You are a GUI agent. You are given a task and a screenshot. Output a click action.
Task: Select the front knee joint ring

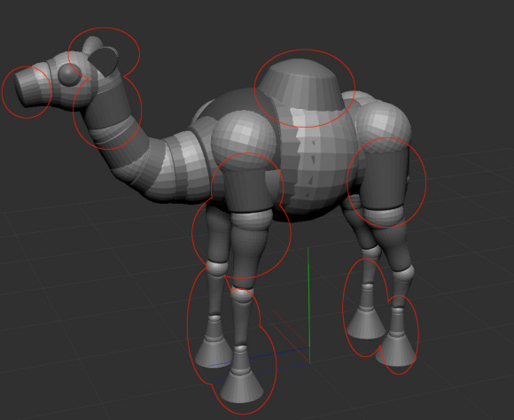252,220
